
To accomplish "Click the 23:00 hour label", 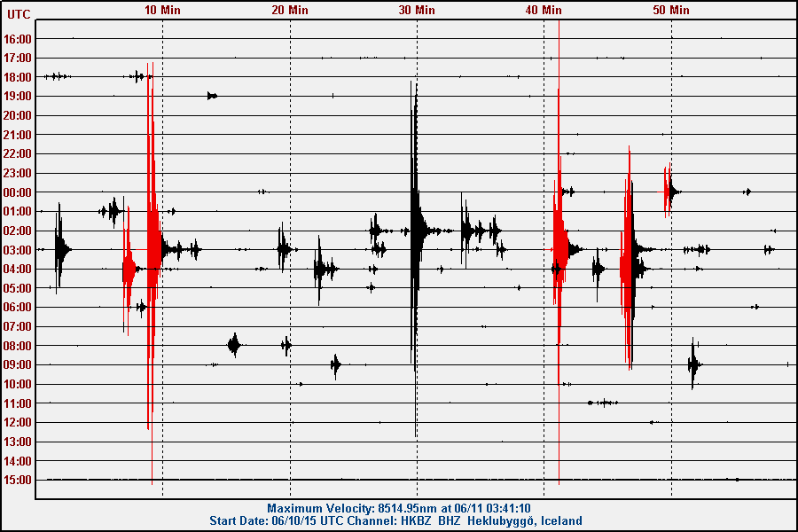I will 18,173.
